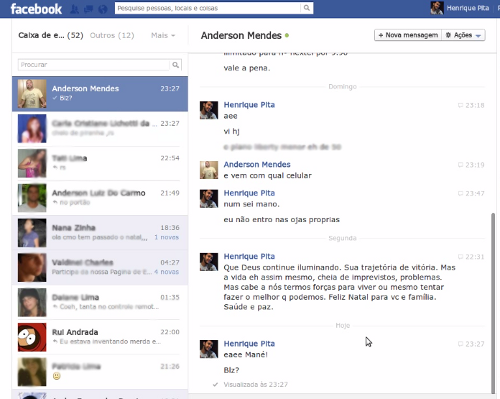Image resolution: width=500 pixels, height=399 pixels.
Task: Click the 'Visualizada às 23:27' seen checkmark
Action: (x=215, y=384)
